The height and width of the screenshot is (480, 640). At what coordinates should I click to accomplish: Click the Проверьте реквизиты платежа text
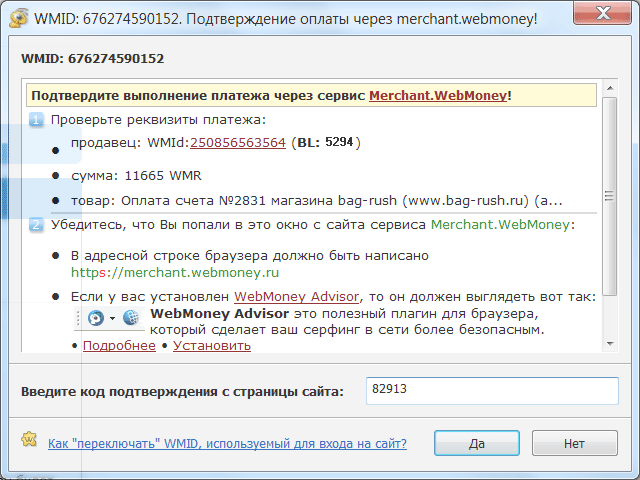click(158, 120)
